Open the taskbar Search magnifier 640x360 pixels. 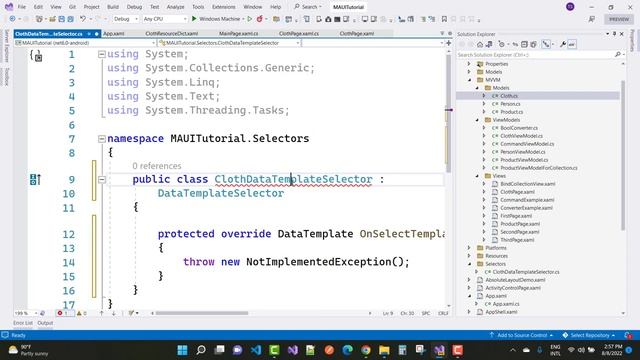(201, 350)
